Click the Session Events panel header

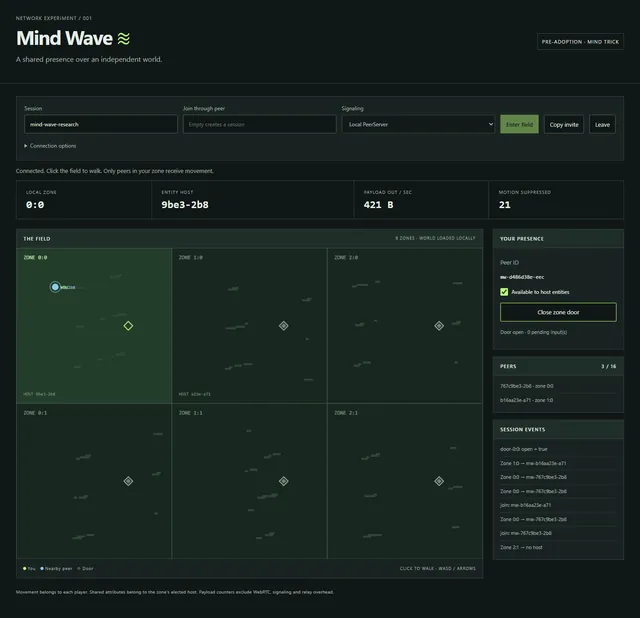558,429
